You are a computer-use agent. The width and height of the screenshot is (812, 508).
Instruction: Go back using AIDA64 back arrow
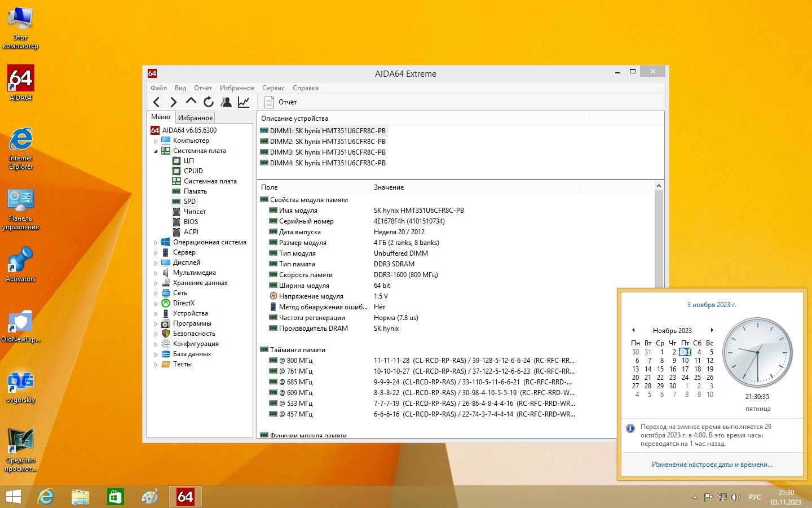point(156,102)
